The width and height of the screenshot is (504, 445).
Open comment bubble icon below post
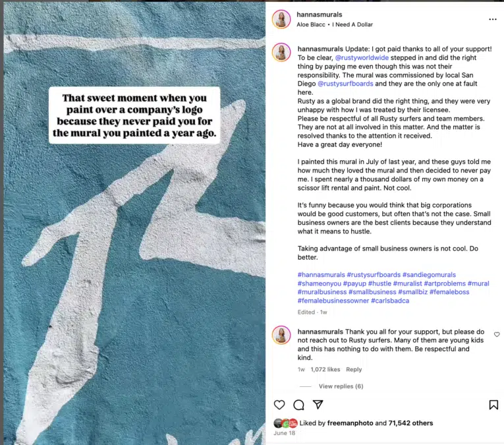pos(298,405)
